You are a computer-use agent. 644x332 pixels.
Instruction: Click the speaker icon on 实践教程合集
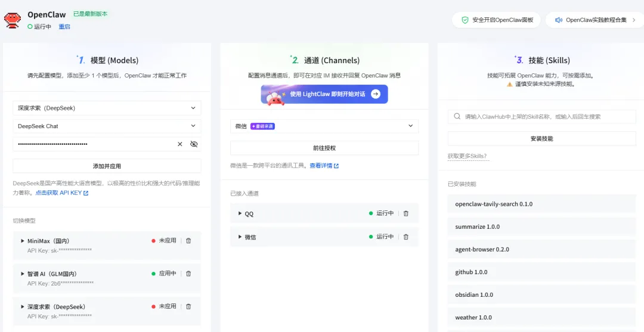pos(558,20)
